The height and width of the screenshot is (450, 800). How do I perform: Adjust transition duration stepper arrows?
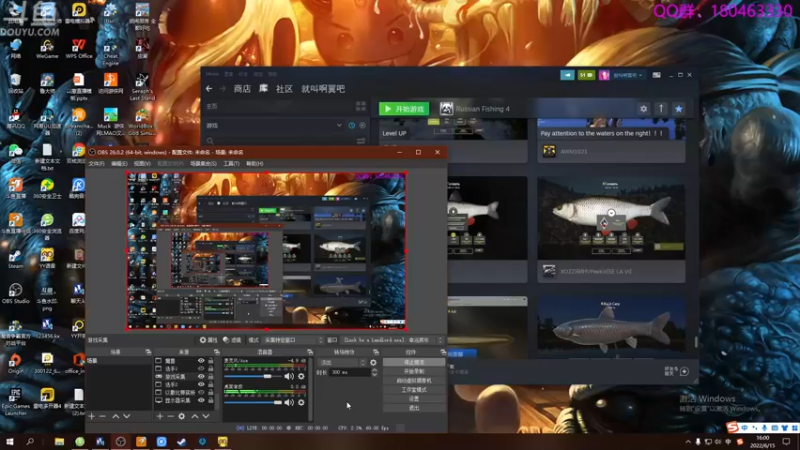tap(374, 372)
